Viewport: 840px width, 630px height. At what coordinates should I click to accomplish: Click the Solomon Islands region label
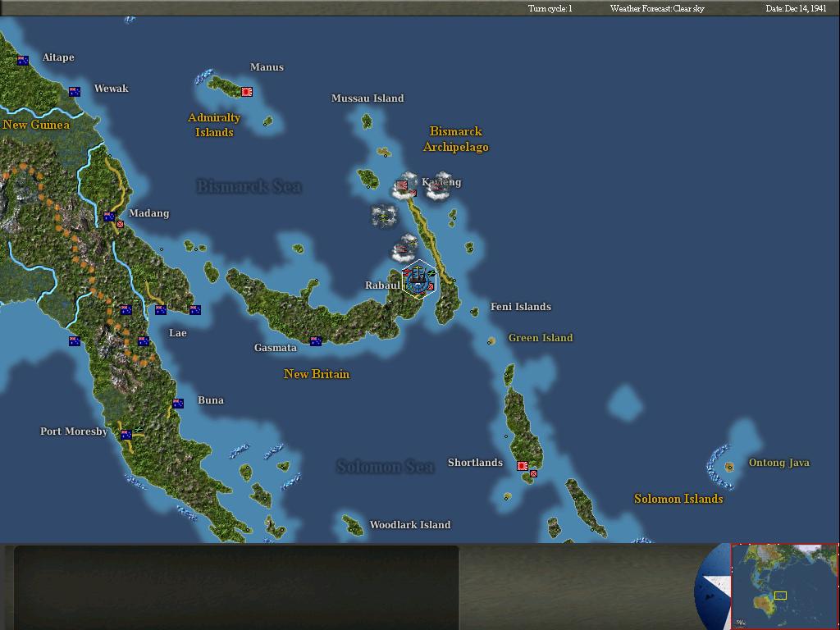click(x=678, y=499)
